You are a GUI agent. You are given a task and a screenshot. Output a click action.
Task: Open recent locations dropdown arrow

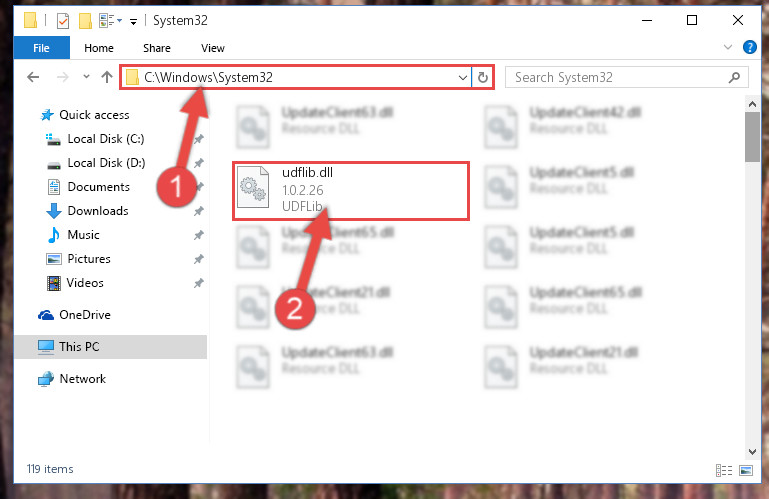86,77
